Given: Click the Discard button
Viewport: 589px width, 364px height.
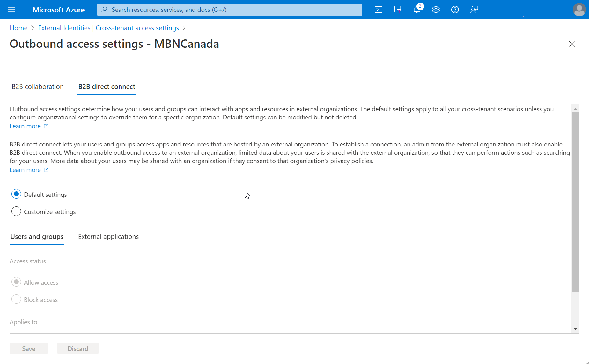Looking at the screenshot, I should (78, 348).
